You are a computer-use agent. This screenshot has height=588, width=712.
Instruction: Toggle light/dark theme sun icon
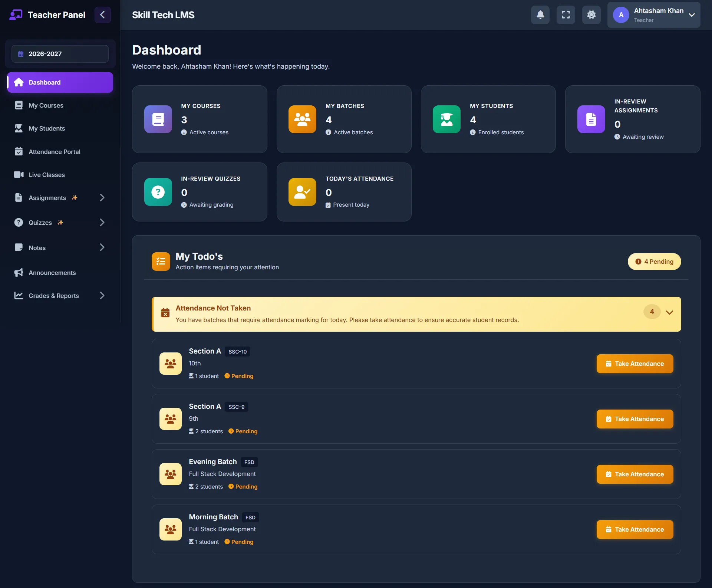tap(591, 15)
